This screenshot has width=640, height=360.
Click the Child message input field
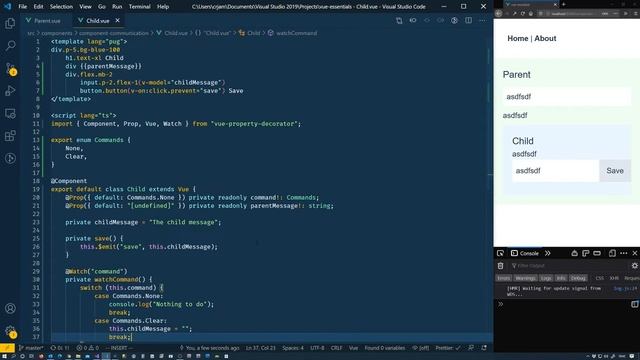(x=556, y=171)
